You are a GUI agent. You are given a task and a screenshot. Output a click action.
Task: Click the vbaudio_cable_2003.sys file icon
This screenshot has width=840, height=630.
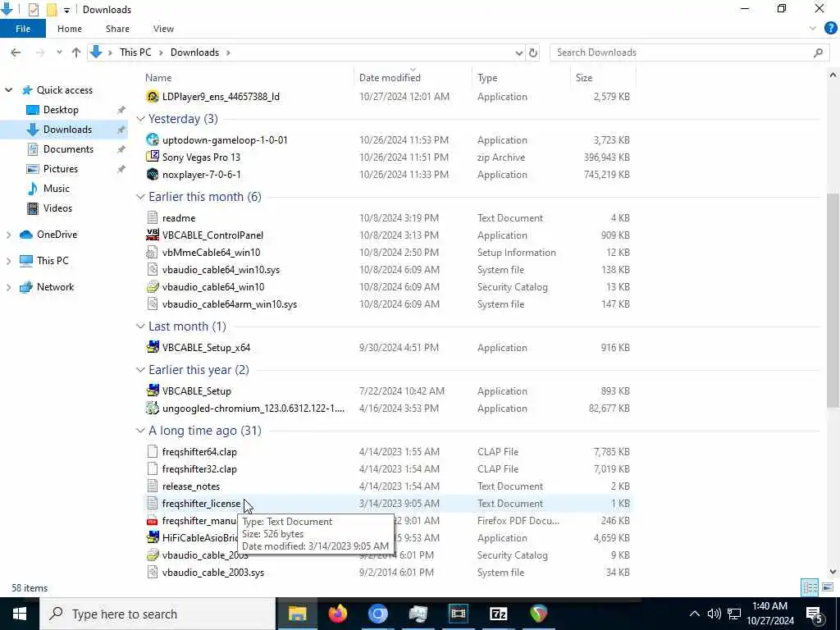tap(153, 572)
